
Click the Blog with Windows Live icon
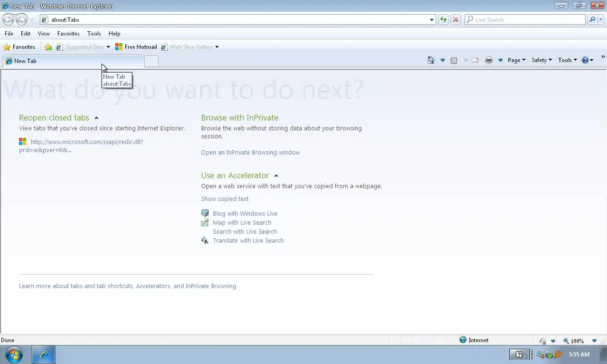tap(205, 213)
